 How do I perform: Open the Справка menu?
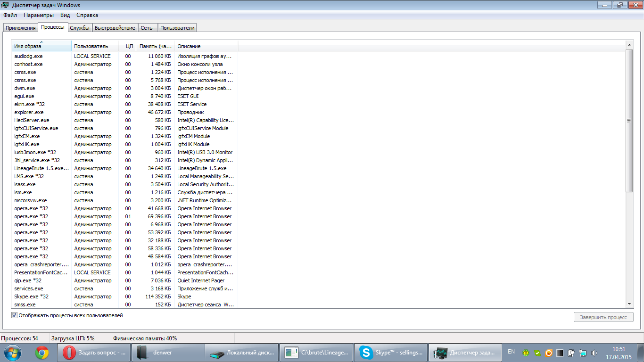point(87,15)
